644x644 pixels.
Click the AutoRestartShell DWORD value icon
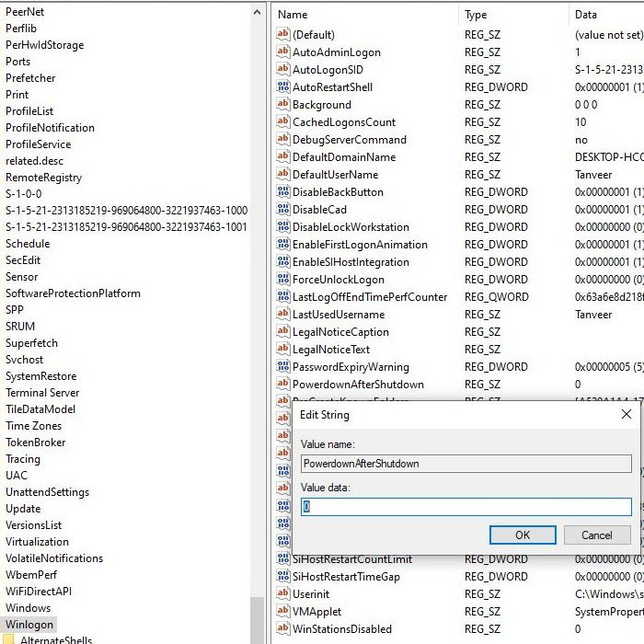coord(283,86)
